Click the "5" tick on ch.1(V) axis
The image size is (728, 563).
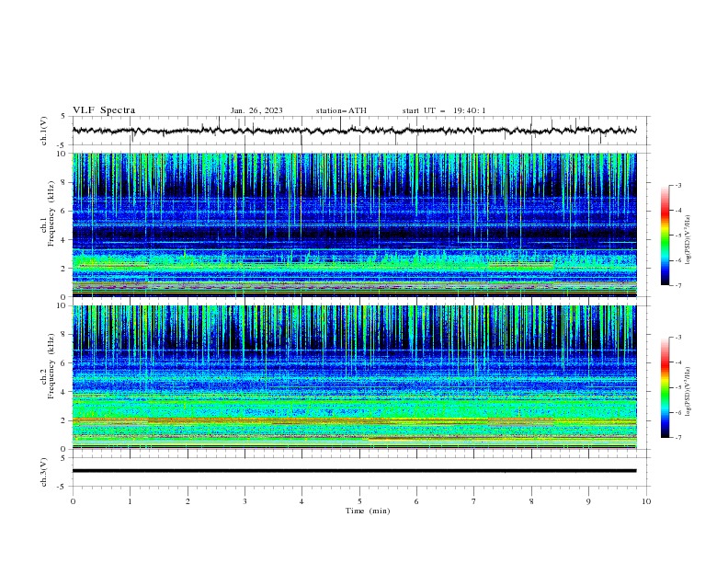(x=63, y=116)
